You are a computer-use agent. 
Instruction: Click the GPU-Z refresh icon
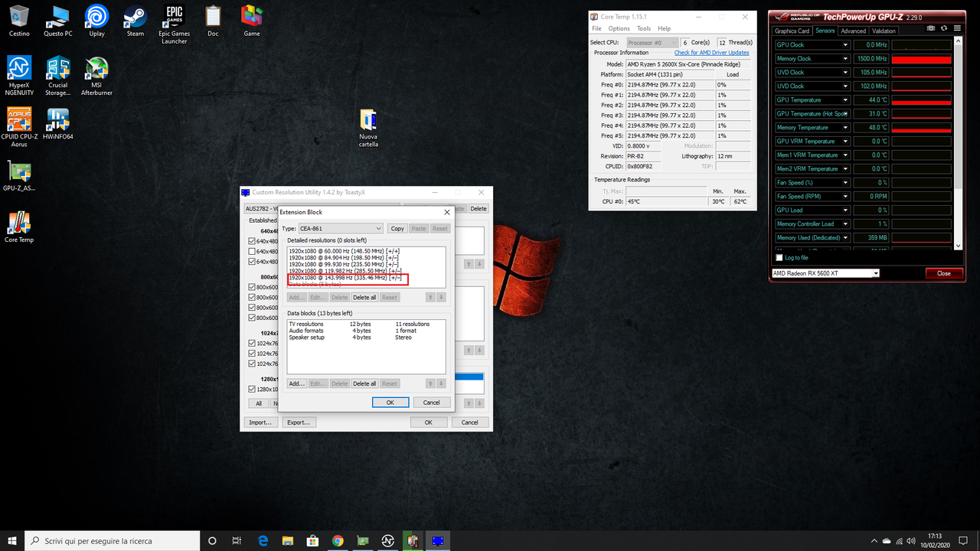[x=943, y=28]
